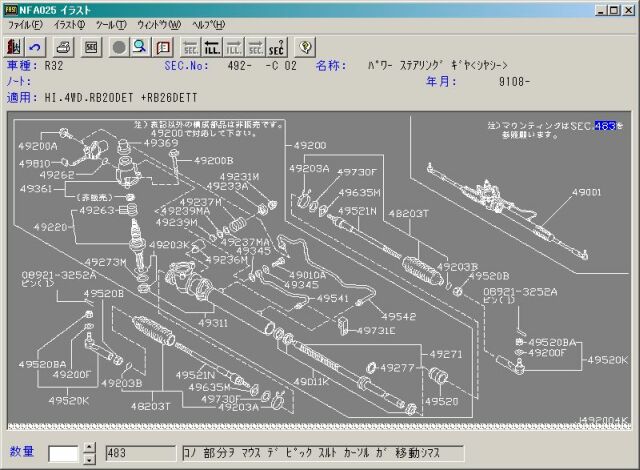Viewport: 640px width, 470px height.
Task: Select part number 49011K in diagram
Action: [x=311, y=382]
